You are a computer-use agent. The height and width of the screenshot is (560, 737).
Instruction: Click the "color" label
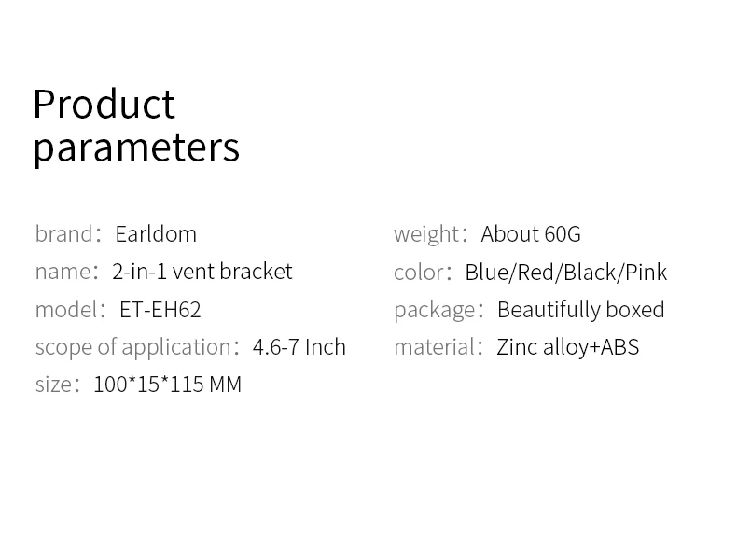point(418,272)
